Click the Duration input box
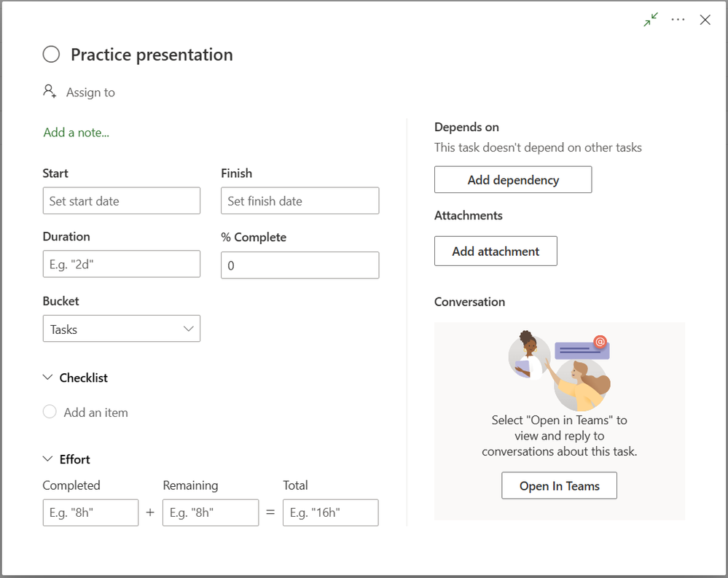This screenshot has width=728, height=578. pyautogui.click(x=122, y=264)
